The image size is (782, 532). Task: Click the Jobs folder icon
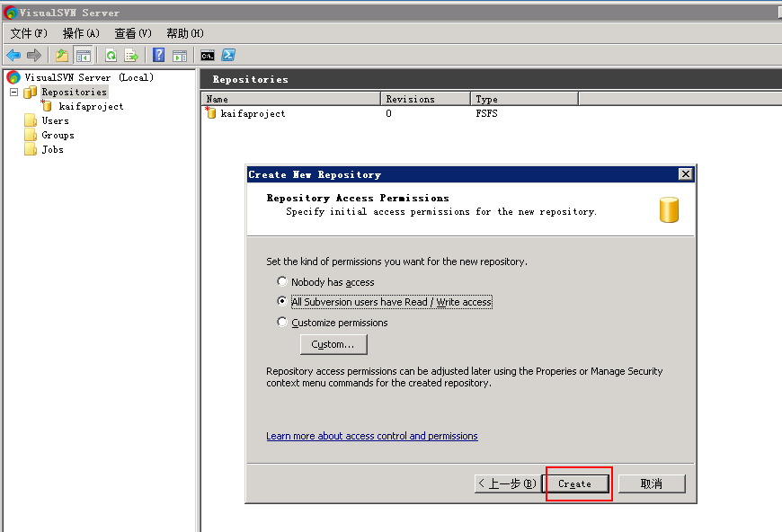[x=31, y=149]
